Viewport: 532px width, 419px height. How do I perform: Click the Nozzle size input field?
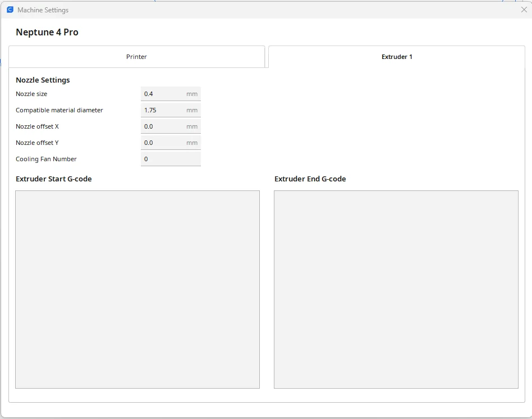(171, 94)
